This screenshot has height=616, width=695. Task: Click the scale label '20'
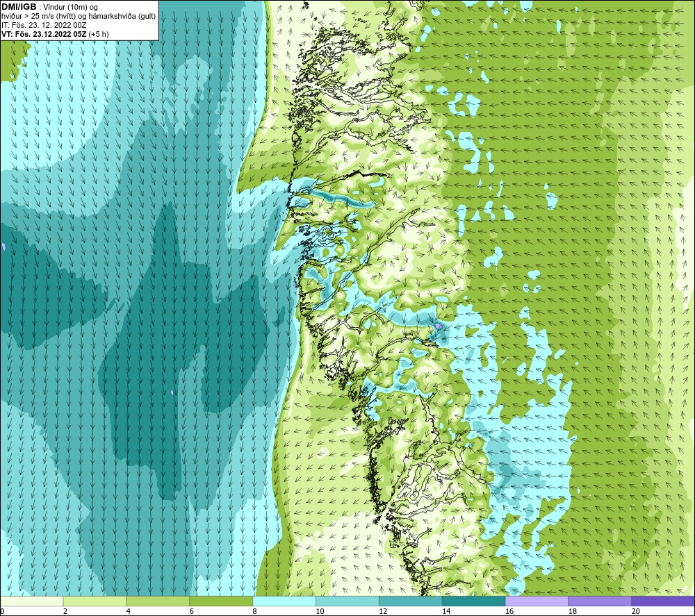(x=636, y=612)
